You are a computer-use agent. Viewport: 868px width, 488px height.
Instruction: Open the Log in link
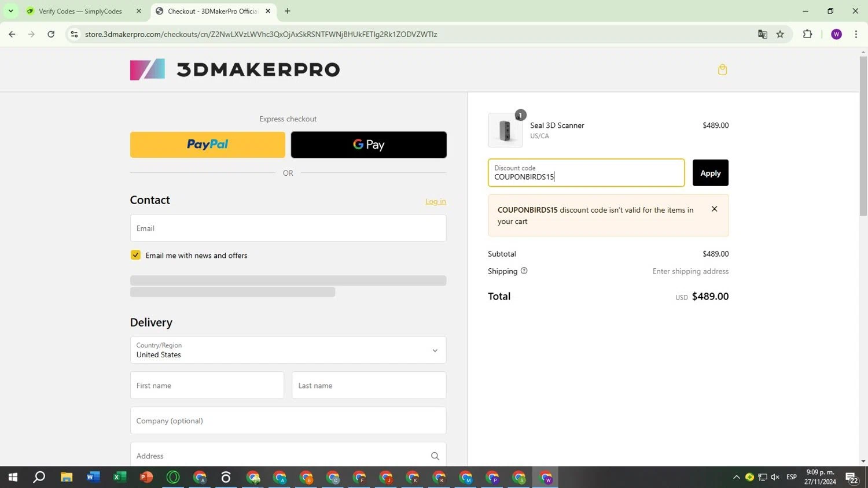pos(436,201)
